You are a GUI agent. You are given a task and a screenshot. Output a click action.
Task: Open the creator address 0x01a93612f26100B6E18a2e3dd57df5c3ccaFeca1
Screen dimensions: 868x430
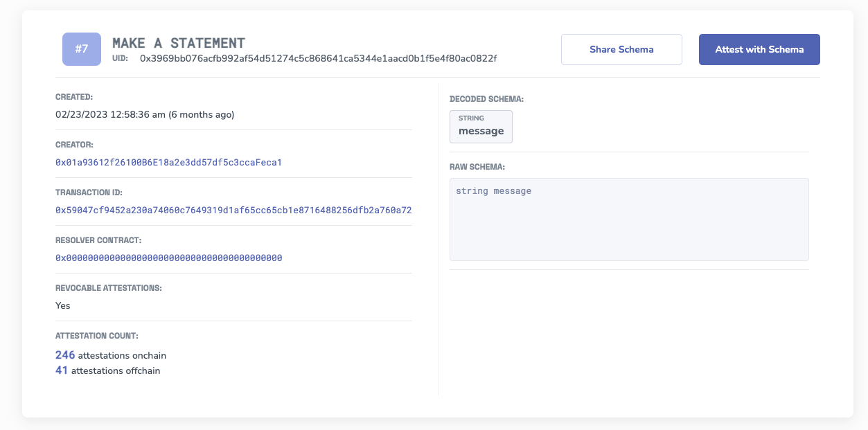click(x=168, y=161)
